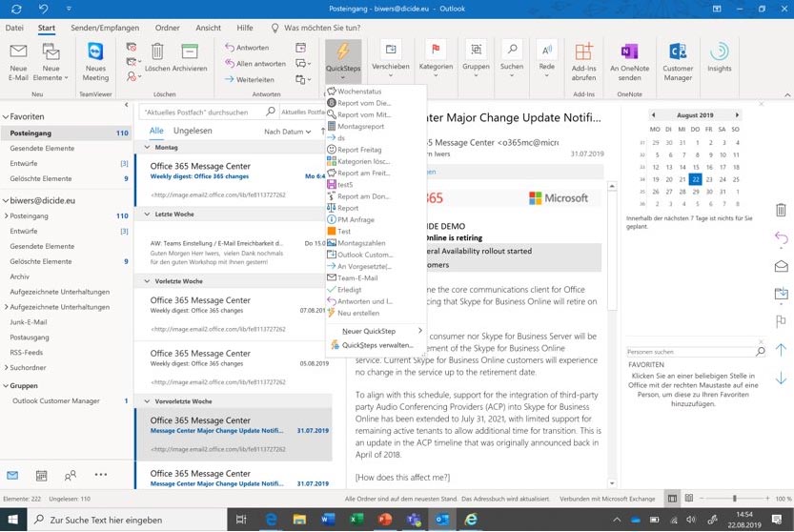Open Microsoft Teams from the taskbar
Image resolution: width=794 pixels, height=532 pixels.
(414, 520)
